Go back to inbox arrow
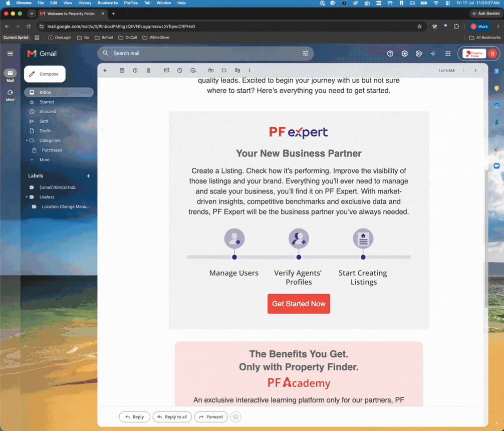 coord(105,71)
